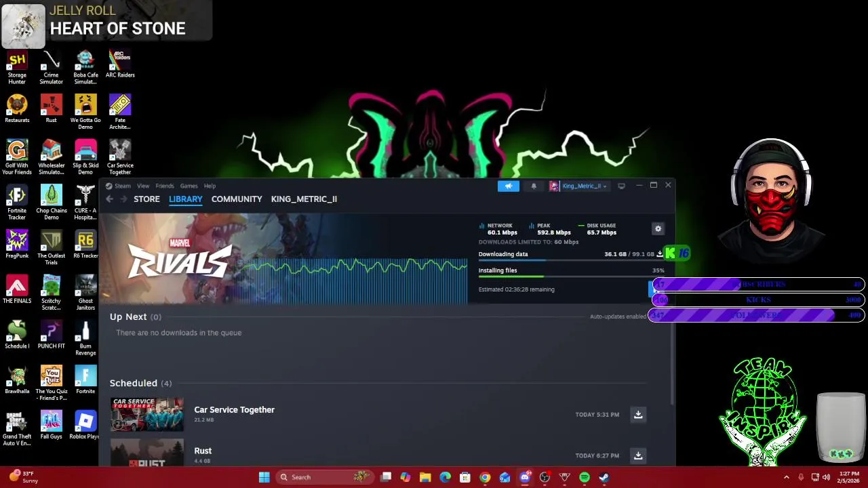Open the LIBRARY tab
Image resolution: width=868 pixels, height=488 pixels.
[x=186, y=199]
